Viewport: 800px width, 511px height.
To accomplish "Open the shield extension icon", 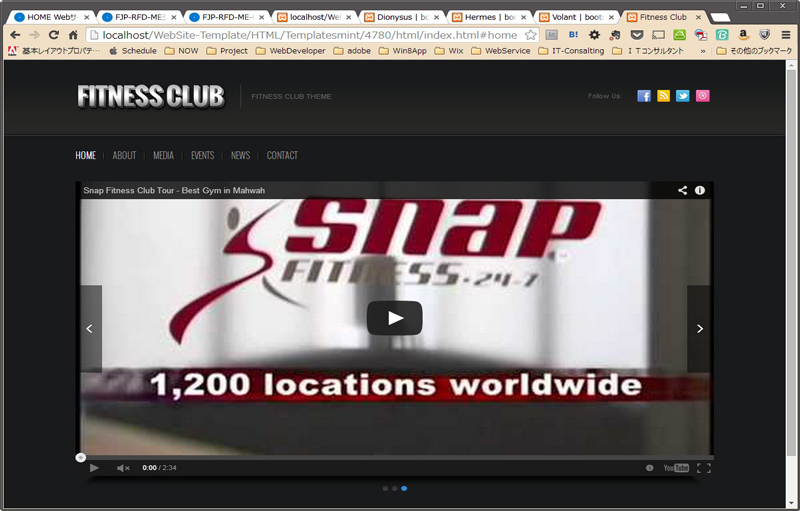I will point(764,35).
